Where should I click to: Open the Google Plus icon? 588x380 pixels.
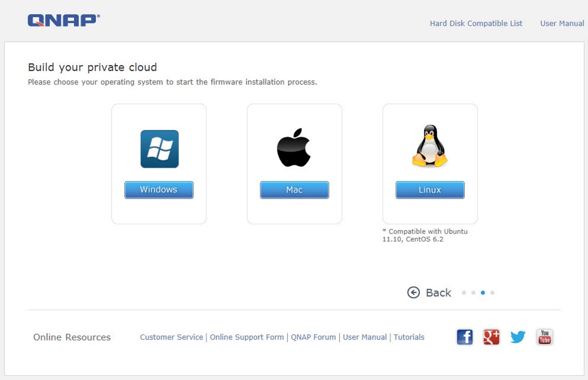pos(491,337)
